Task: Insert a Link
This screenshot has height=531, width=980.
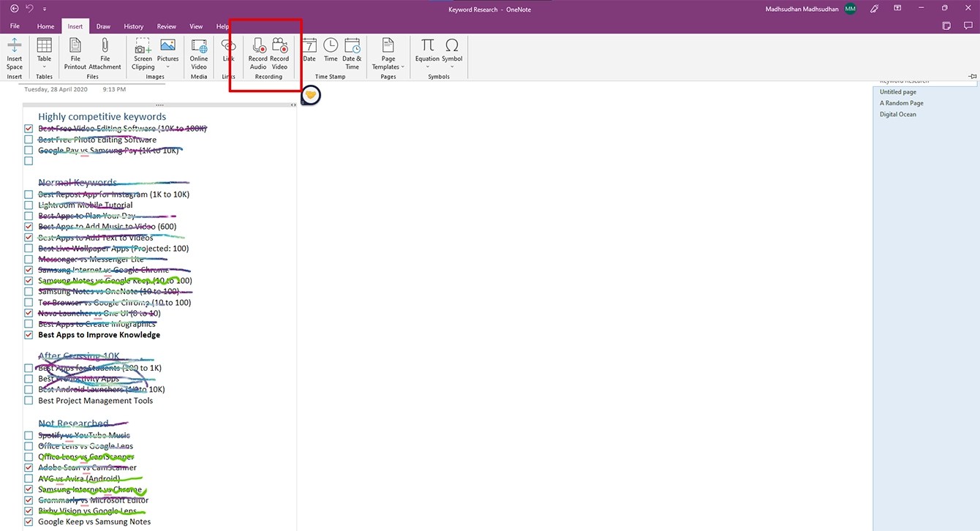Action: [228, 53]
